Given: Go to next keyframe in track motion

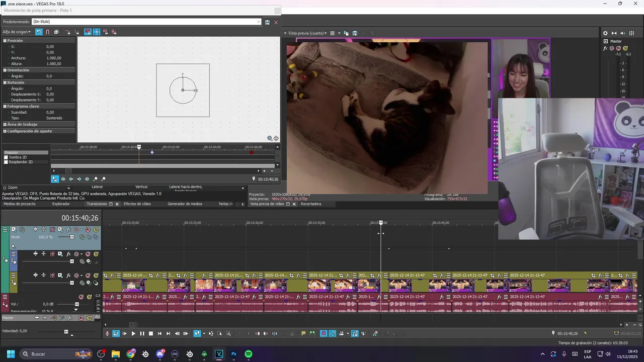Looking at the screenshot, I should pyautogui.click(x=79, y=179).
